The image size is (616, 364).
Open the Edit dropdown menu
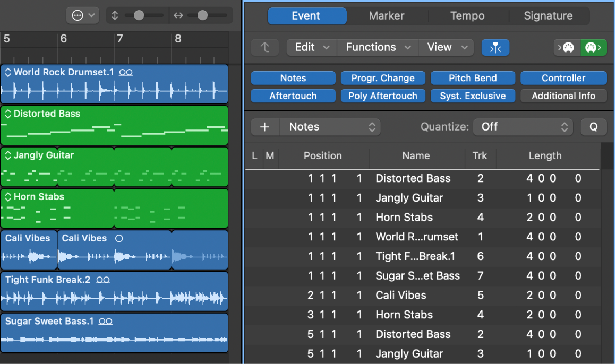(311, 47)
